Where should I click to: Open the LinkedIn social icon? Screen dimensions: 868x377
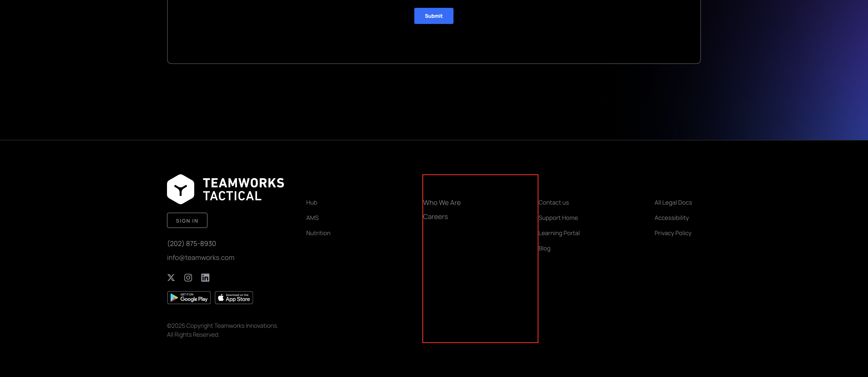[205, 278]
